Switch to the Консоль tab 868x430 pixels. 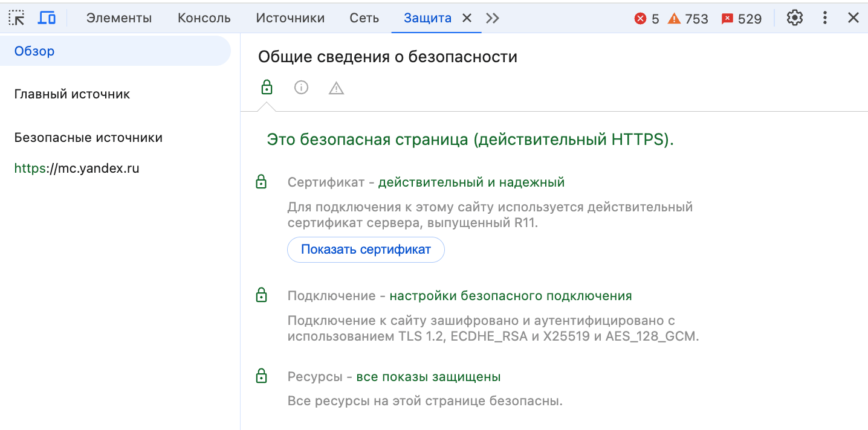203,18
